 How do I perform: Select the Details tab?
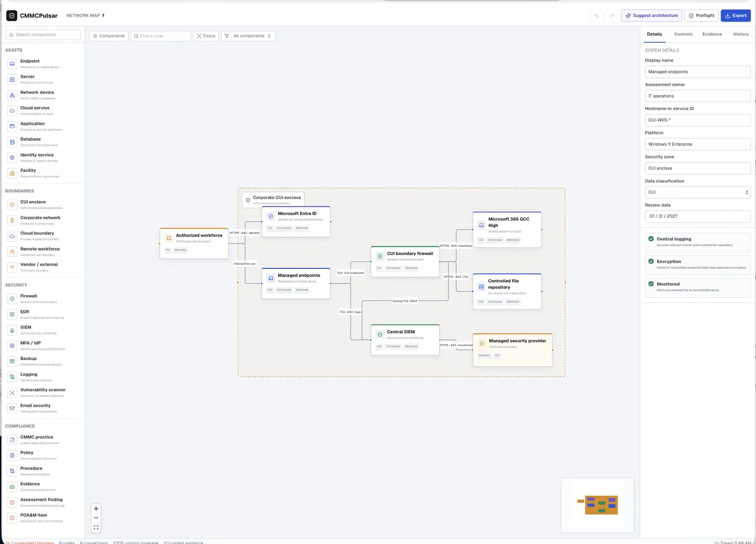654,34
